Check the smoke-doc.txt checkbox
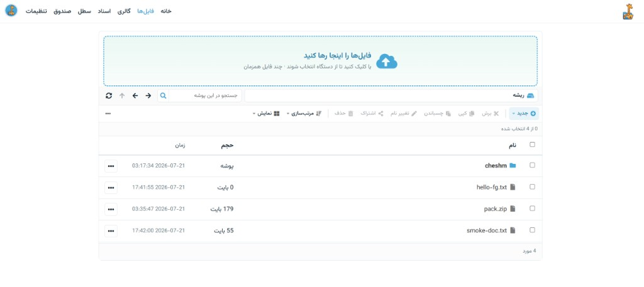 coord(532,230)
